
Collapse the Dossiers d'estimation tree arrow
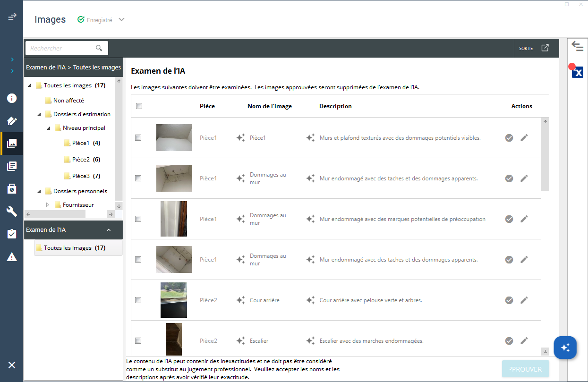click(39, 114)
